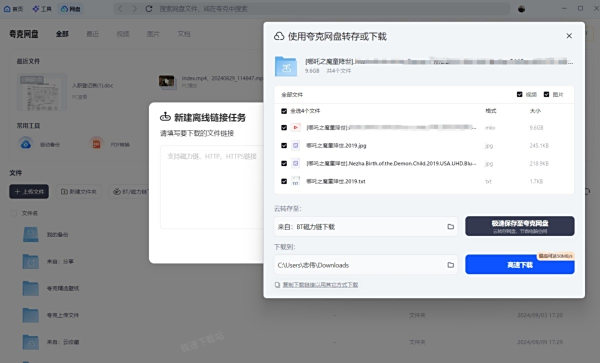Open the third folder in the file list

31,288
